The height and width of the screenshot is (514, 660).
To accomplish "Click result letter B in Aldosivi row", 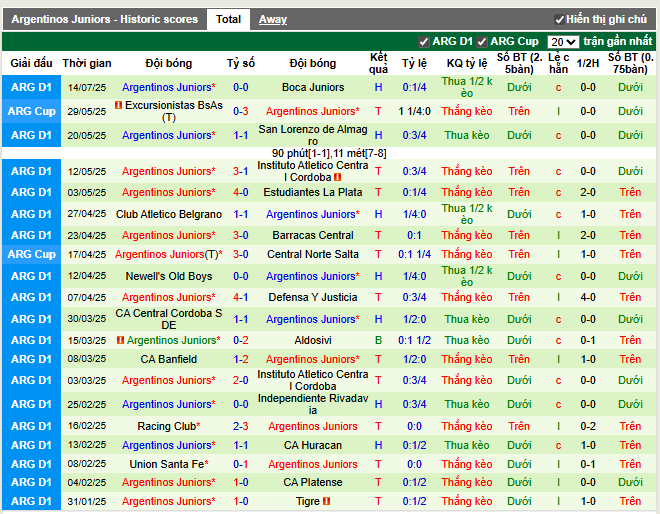I will click(378, 340).
